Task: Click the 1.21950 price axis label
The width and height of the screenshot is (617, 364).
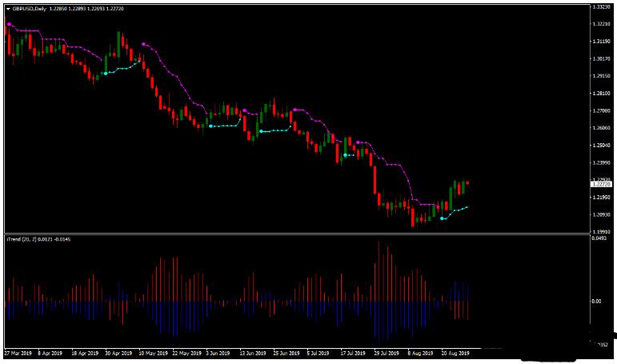Action: (601, 197)
